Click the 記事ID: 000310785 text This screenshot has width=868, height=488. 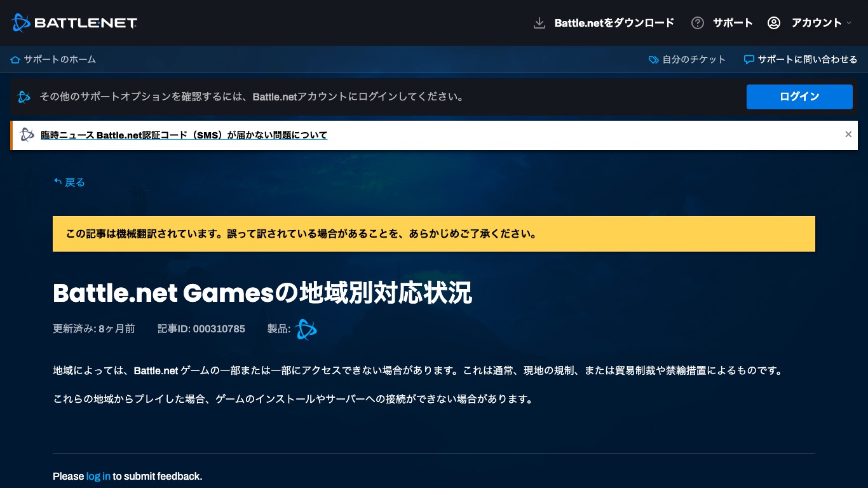[x=201, y=329]
